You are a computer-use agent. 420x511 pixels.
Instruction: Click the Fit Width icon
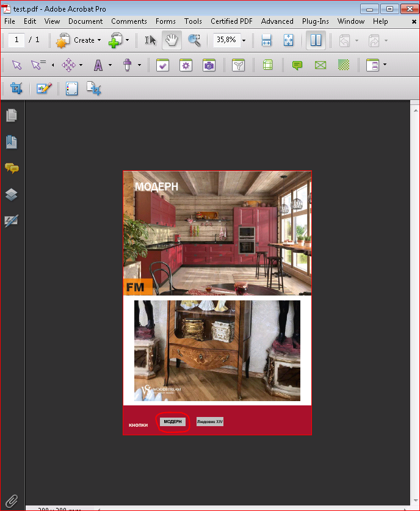[266, 40]
